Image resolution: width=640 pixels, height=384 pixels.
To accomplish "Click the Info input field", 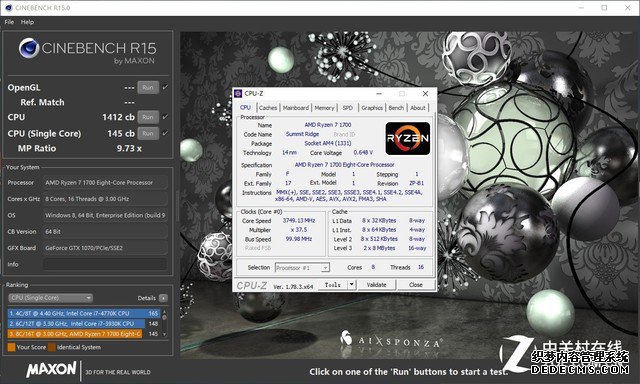I will click(x=105, y=264).
